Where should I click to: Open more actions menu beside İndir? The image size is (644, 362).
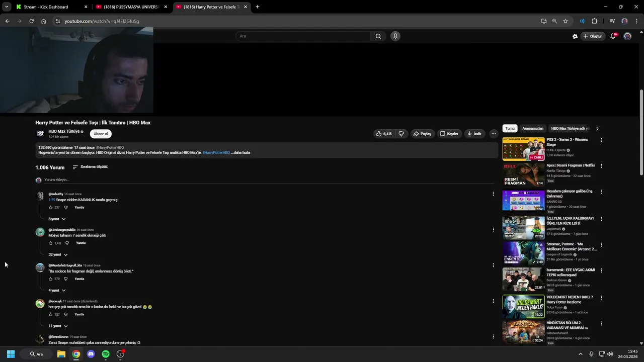click(x=494, y=134)
